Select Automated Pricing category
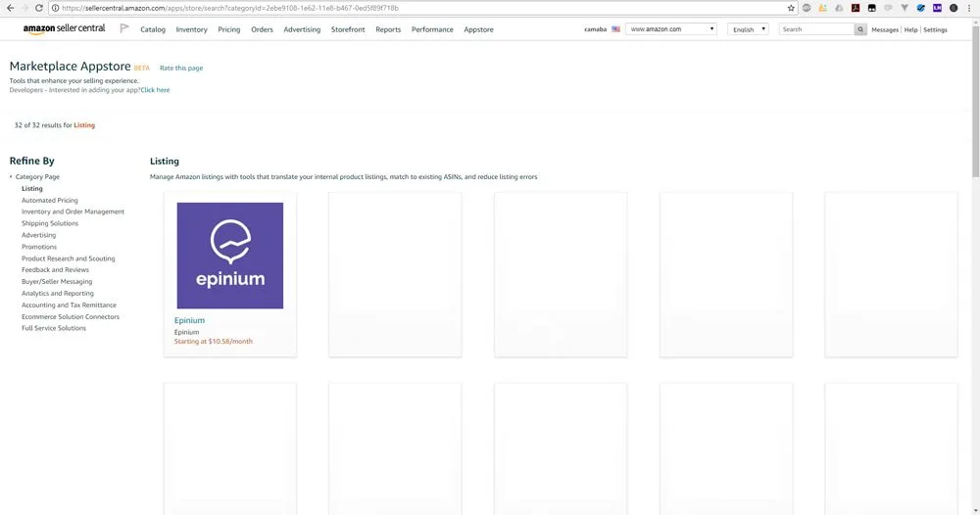 (x=50, y=201)
